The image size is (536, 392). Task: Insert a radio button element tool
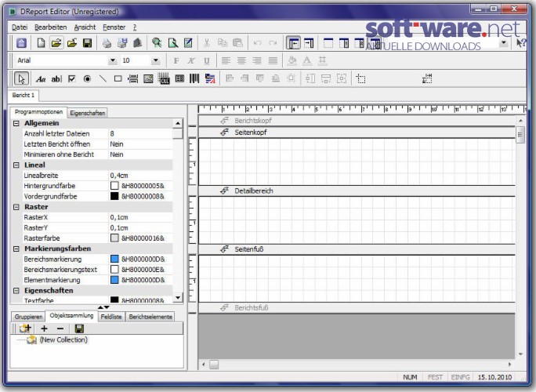(x=87, y=79)
